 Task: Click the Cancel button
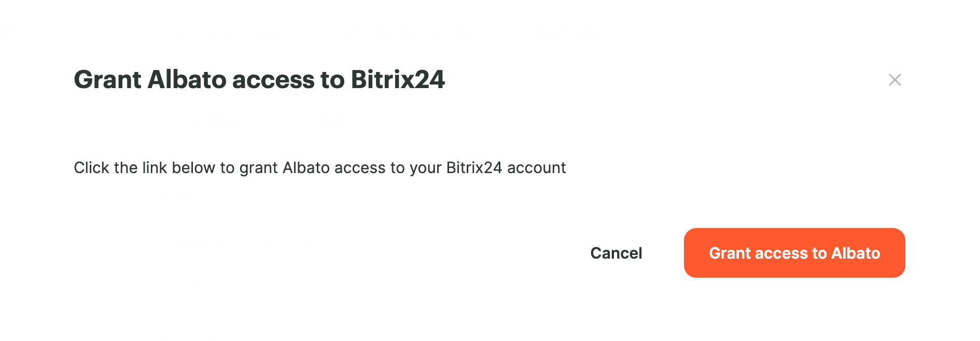point(616,253)
